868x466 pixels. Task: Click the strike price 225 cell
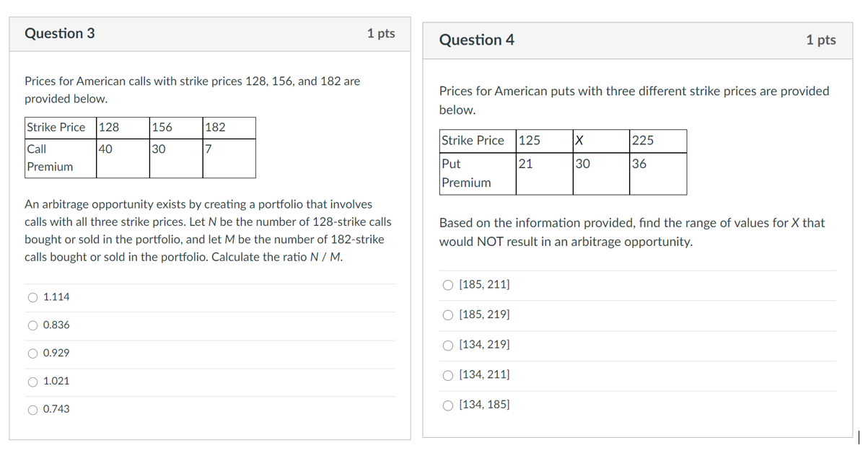(x=657, y=140)
